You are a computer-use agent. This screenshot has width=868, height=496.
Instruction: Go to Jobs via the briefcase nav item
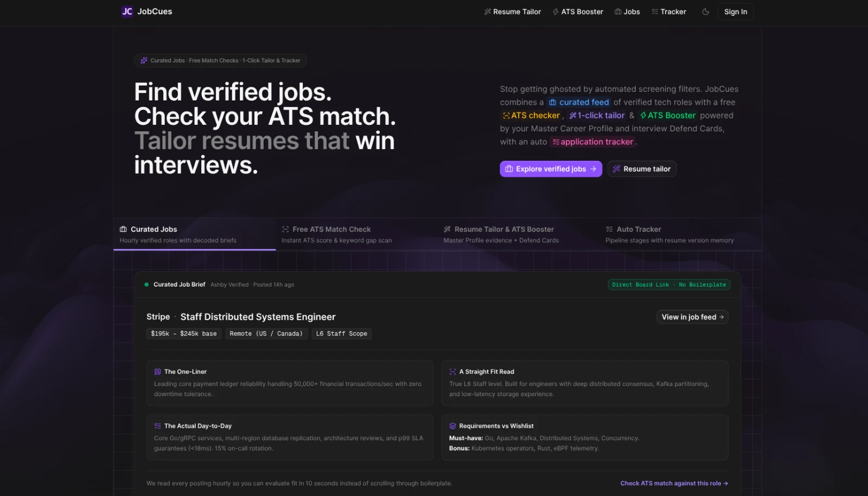click(627, 11)
